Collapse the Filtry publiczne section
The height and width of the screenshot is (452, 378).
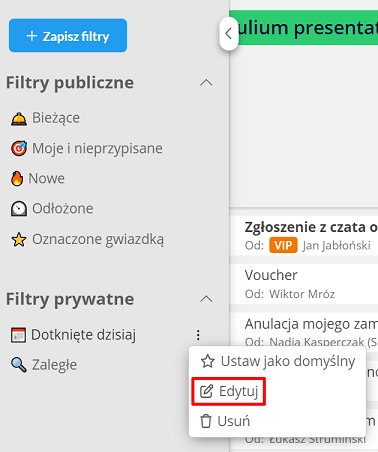pos(206,83)
